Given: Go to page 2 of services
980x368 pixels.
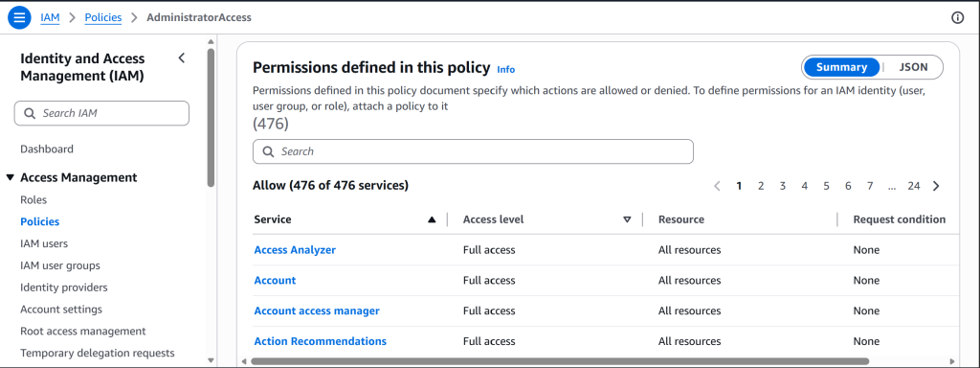Looking at the screenshot, I should (761, 186).
